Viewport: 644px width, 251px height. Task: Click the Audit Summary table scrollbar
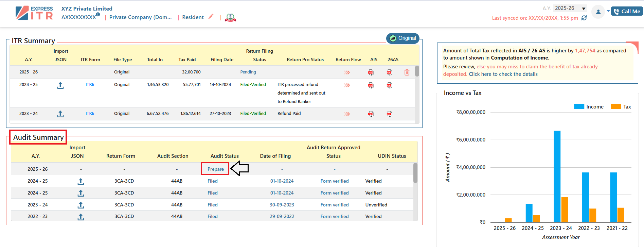(x=415, y=173)
